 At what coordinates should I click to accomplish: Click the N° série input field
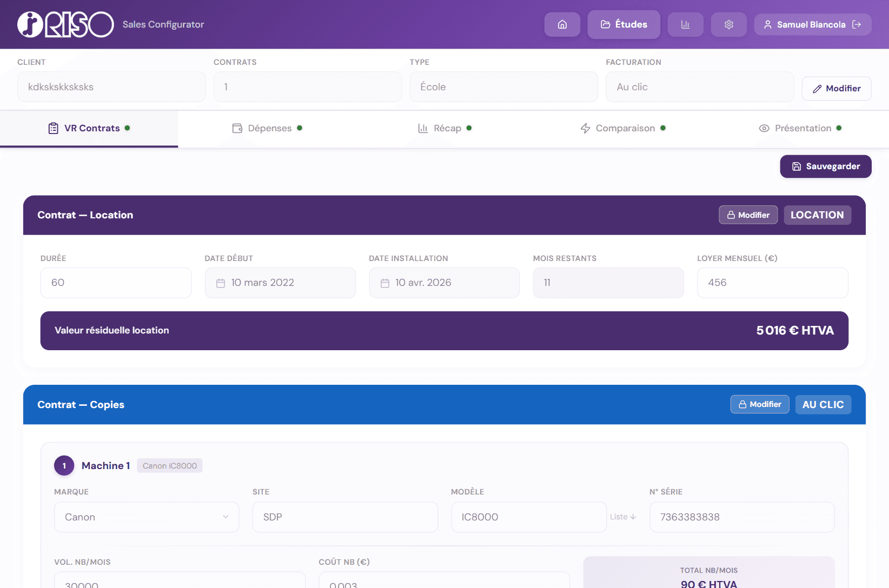point(741,517)
